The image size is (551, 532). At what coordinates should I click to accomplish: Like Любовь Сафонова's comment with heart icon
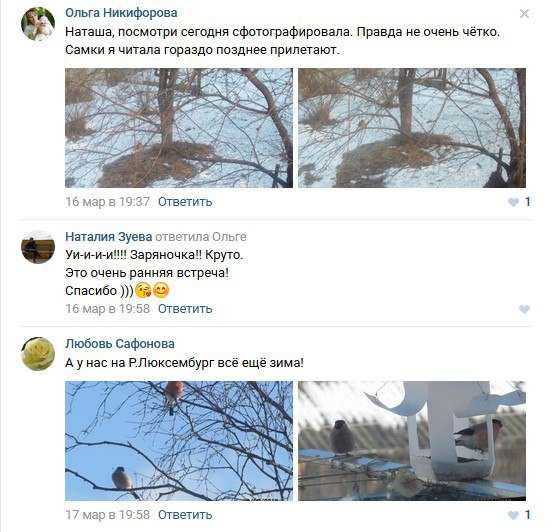[513, 515]
